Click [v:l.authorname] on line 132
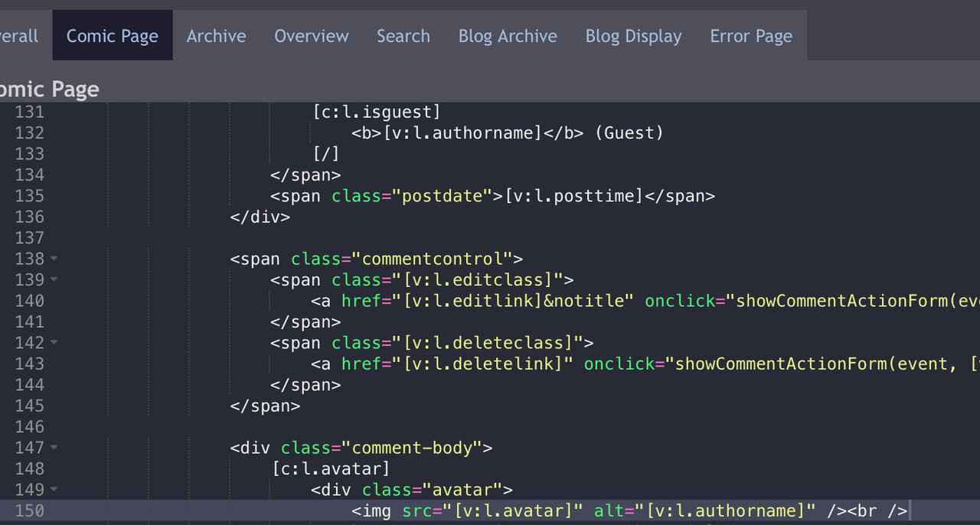The width and height of the screenshot is (980, 525). [462, 133]
